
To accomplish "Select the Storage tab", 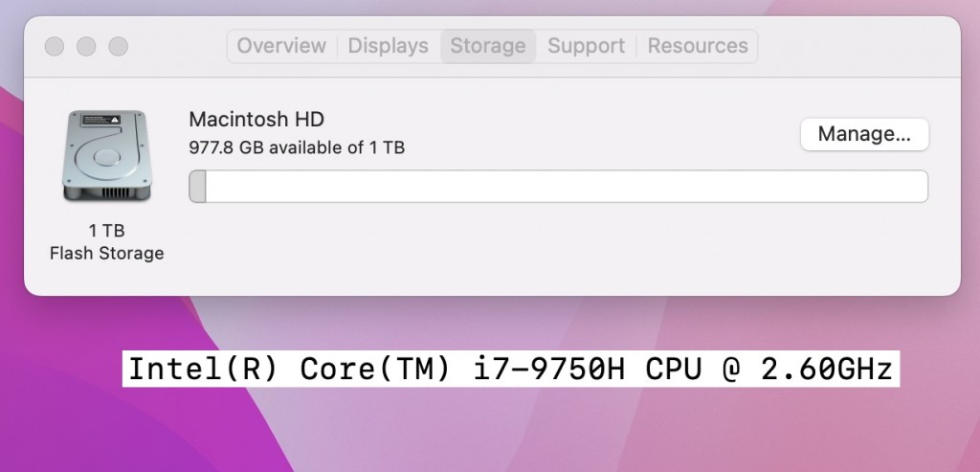I will [488, 46].
